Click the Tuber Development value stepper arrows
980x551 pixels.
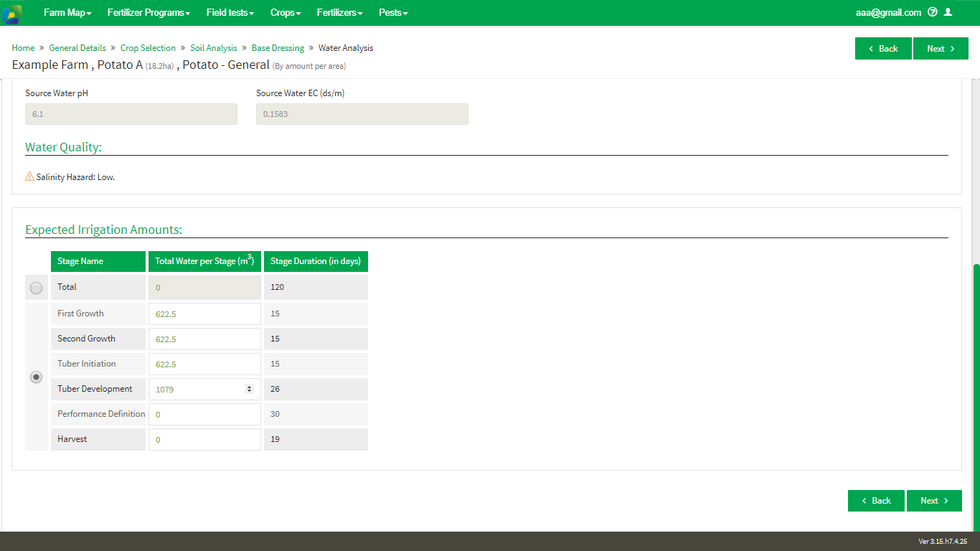pos(249,389)
